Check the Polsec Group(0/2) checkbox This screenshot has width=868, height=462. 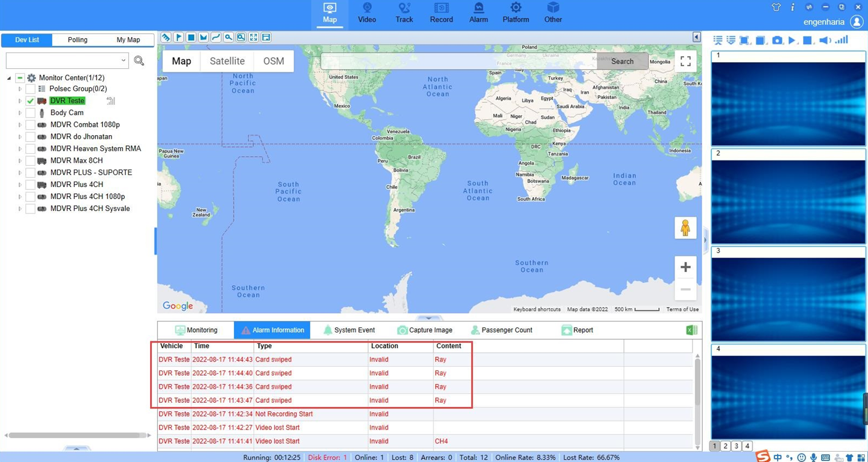(x=30, y=89)
